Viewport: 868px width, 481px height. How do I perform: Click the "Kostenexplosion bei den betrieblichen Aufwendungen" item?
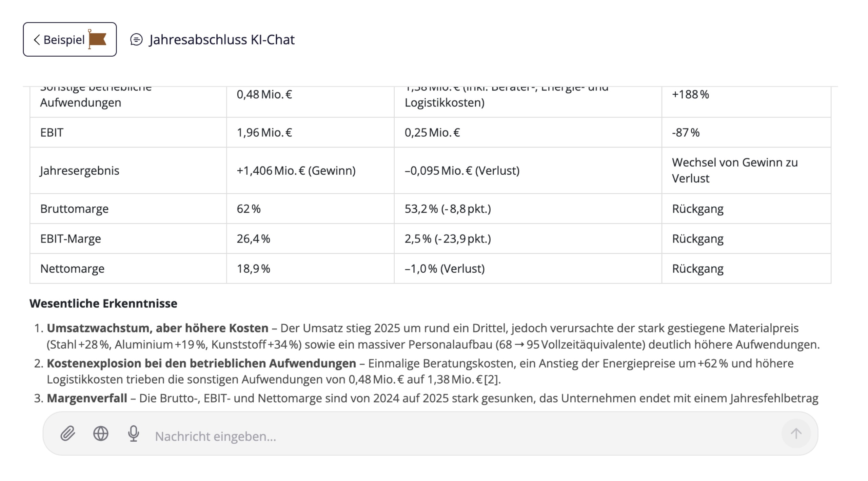pos(201,363)
